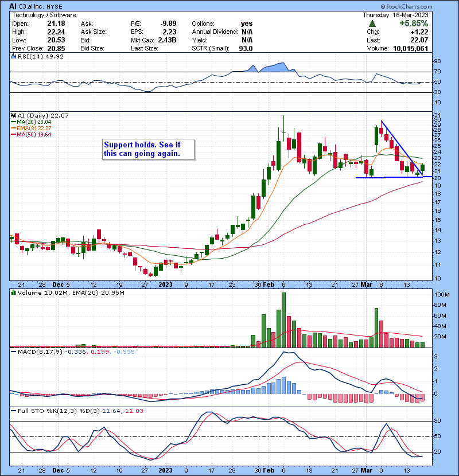Click the +5.85% percent change figure
The height and width of the screenshot is (476, 459).
414,24
